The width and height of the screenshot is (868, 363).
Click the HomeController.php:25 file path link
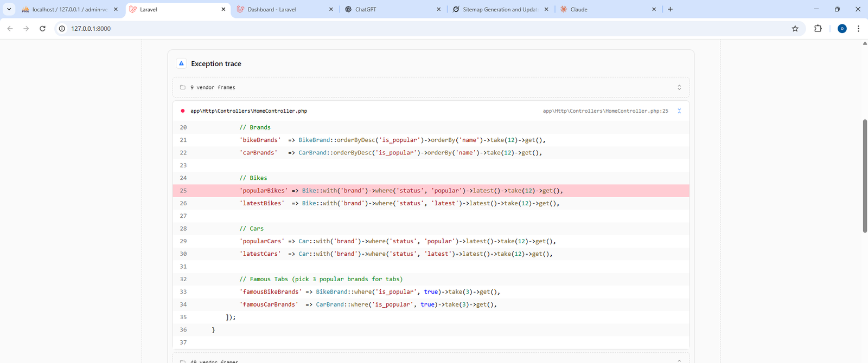[605, 111]
